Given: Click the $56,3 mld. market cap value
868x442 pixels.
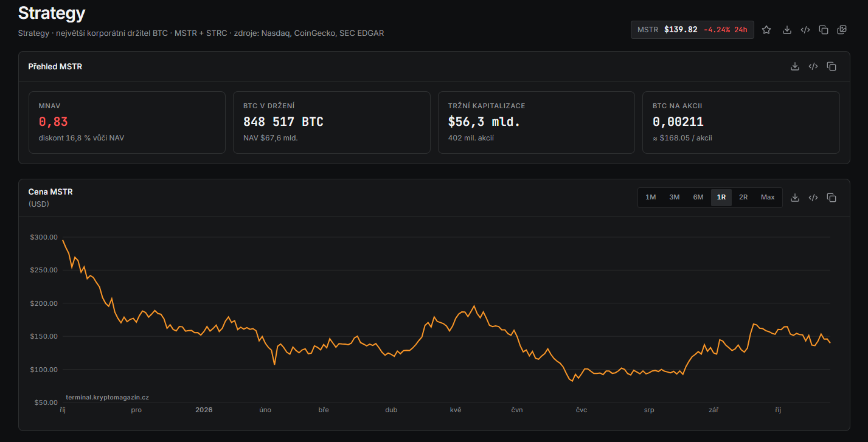Looking at the screenshot, I should point(484,122).
